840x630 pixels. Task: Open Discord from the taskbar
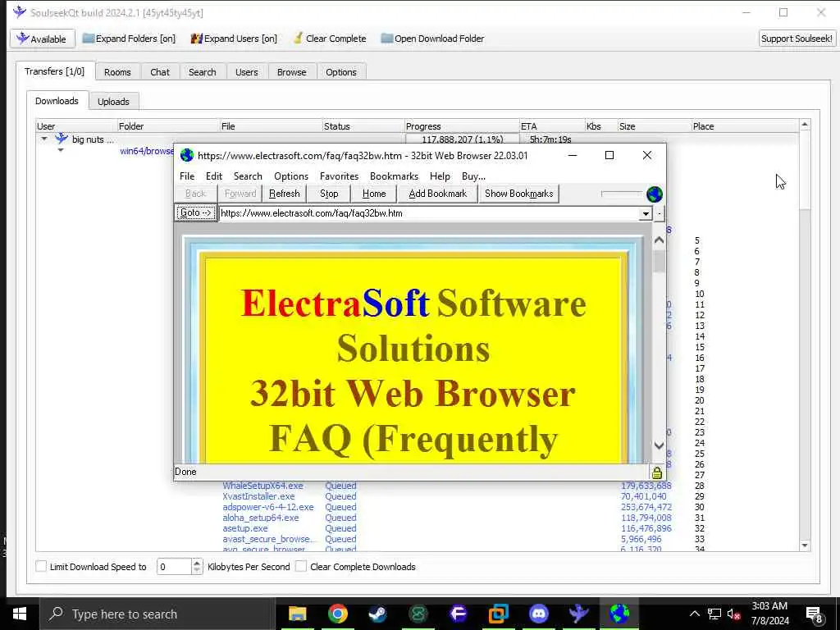coord(539,614)
